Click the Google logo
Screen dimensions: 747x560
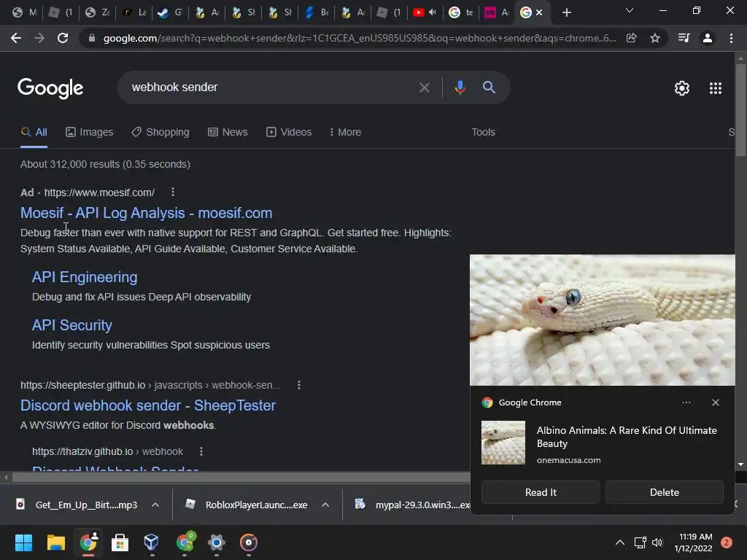[50, 88]
